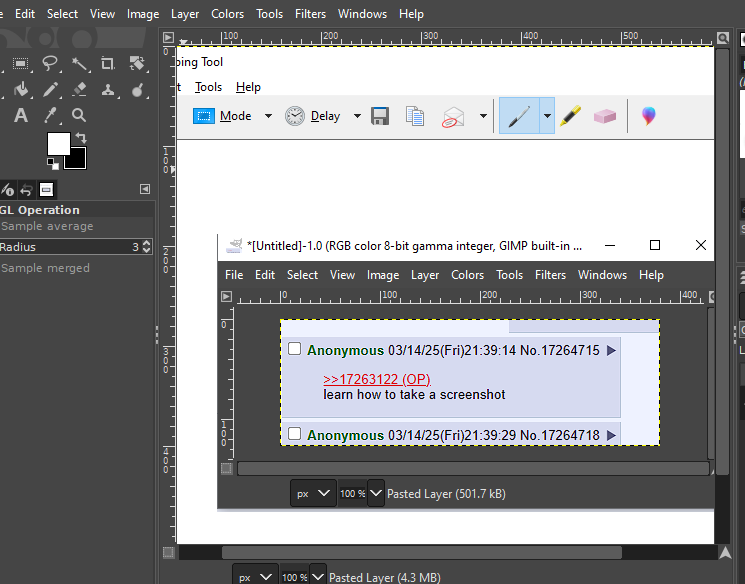The image size is (745, 584).
Task: Choose the Bucket Fill tool
Action: [20, 90]
